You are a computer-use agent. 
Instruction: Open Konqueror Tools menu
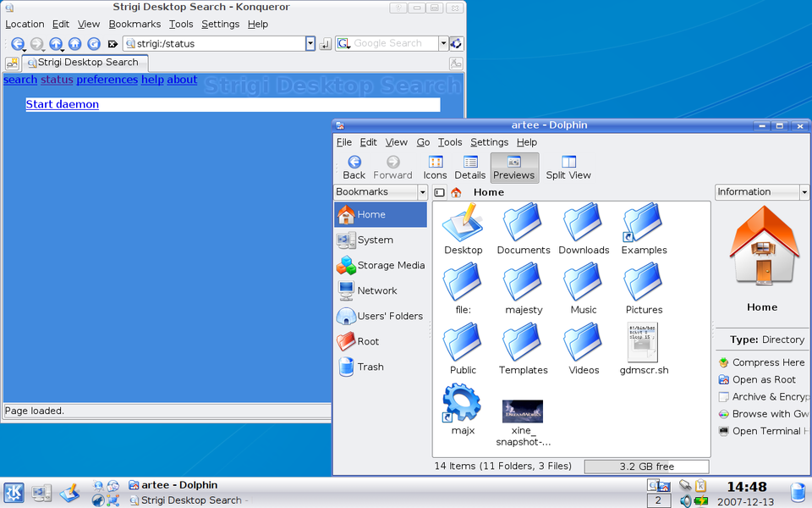(181, 25)
